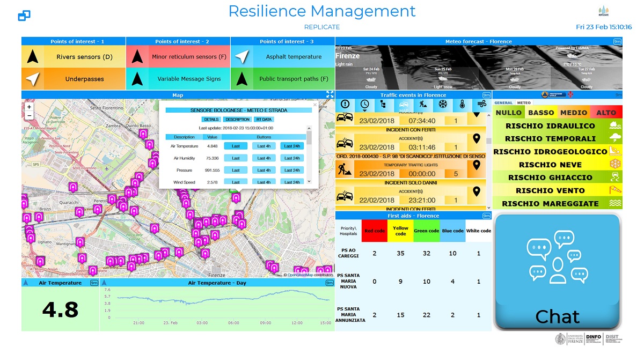The width and height of the screenshot is (644, 362).
Task: Switch to the GENERAL tab
Action: (503, 103)
